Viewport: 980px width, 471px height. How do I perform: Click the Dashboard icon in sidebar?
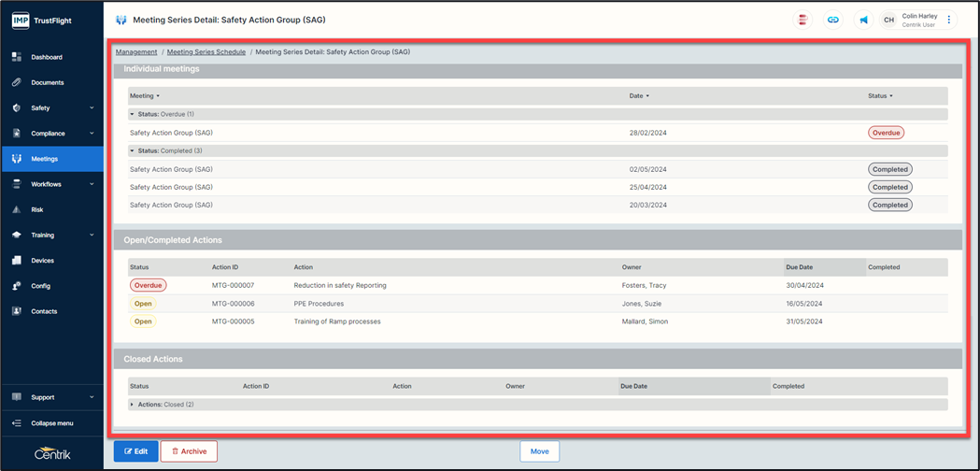[17, 57]
